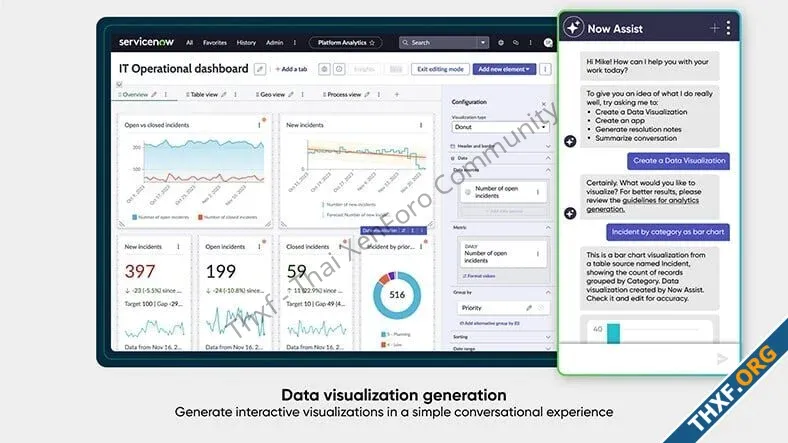Screen dimensions: 788x443
Task: Rename the Table view tab with pencil
Action: point(224,94)
